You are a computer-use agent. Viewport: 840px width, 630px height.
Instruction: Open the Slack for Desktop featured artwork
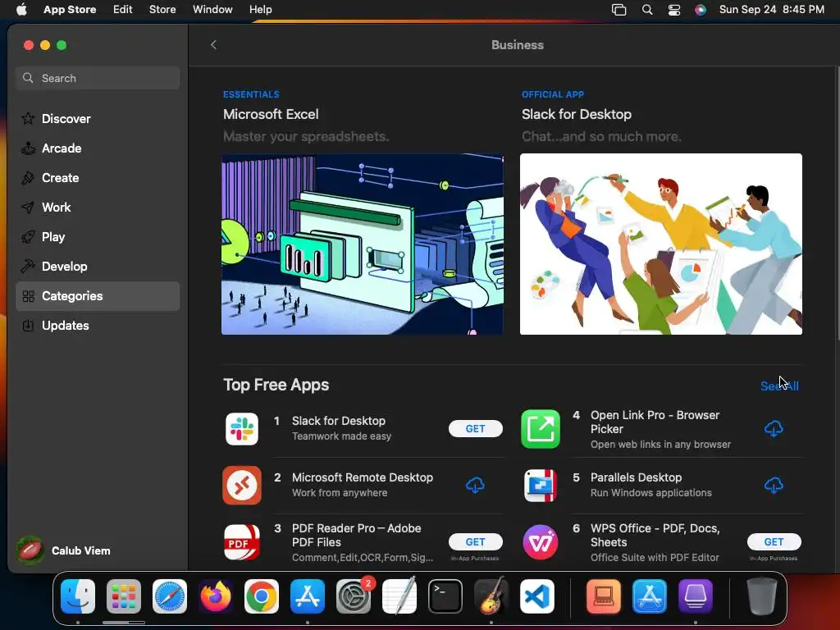click(661, 244)
